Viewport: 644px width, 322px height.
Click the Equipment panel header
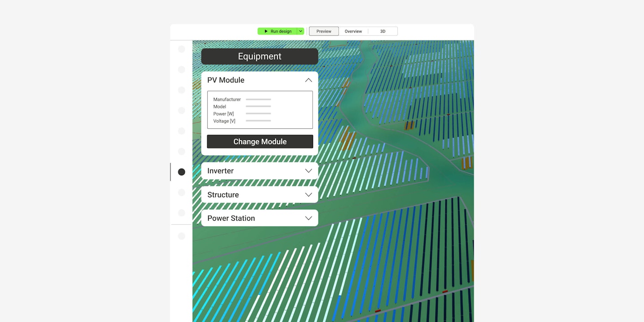pyautogui.click(x=260, y=57)
